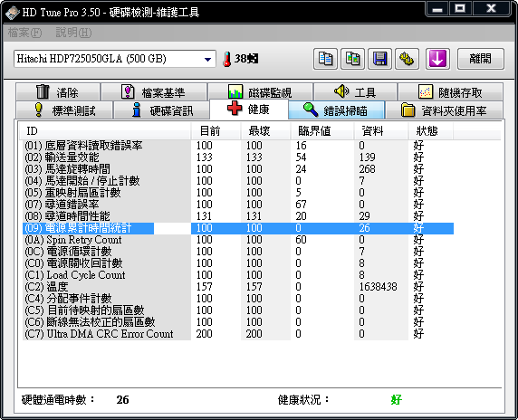Select the (0C) 電源循環計數 row

(238, 252)
